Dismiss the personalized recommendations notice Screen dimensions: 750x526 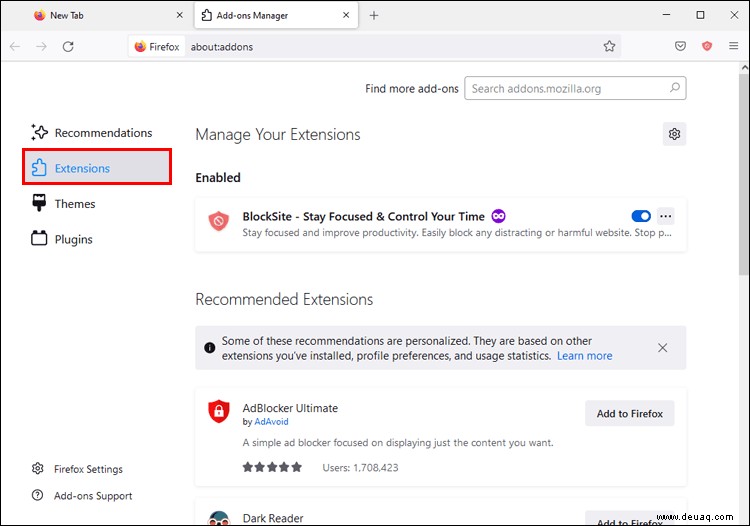tap(662, 348)
